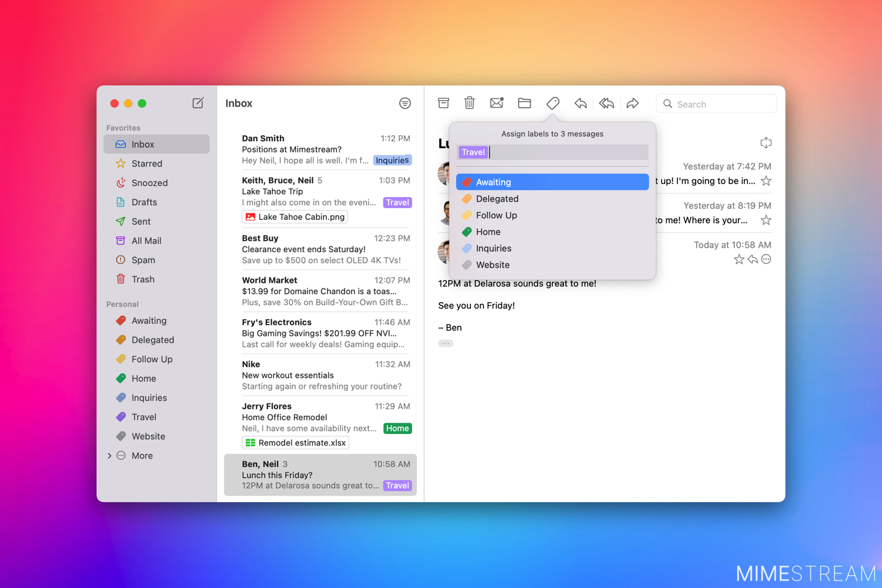Select the Inquiries label in sidebar
Image resolution: width=882 pixels, height=588 pixels.
tap(156, 398)
